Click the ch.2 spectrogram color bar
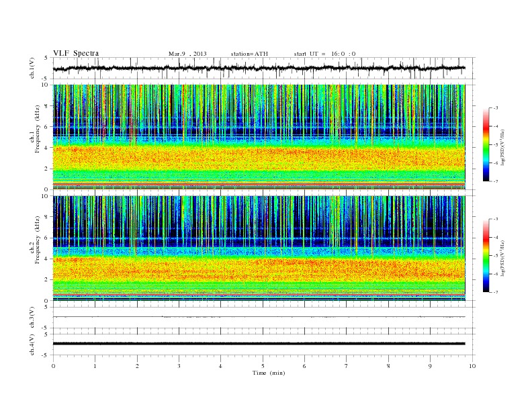Viewport: 532px width, 411px height. [x=486, y=256]
